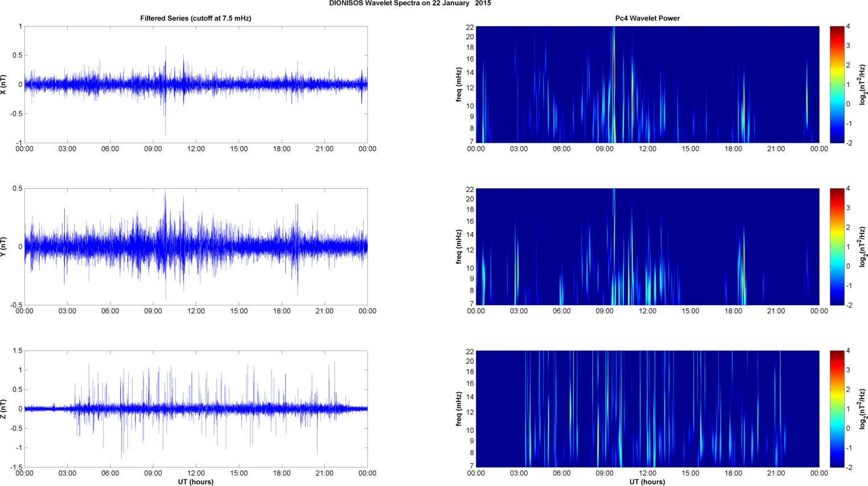Click the 12:00 tick under the Y series
Viewport: 868px width, 486px height.
[x=196, y=311]
